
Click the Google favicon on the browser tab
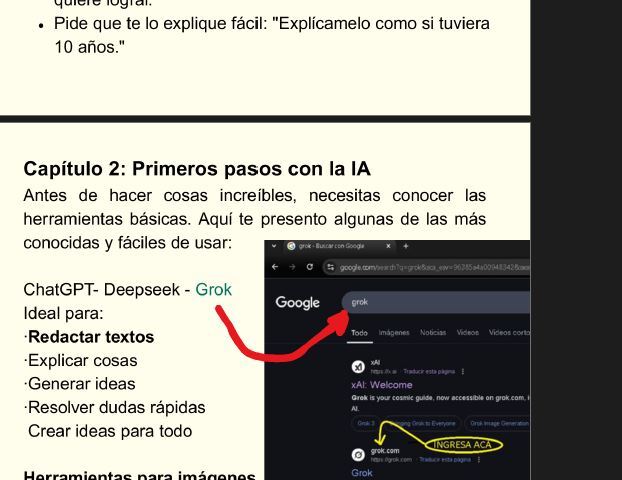point(291,246)
